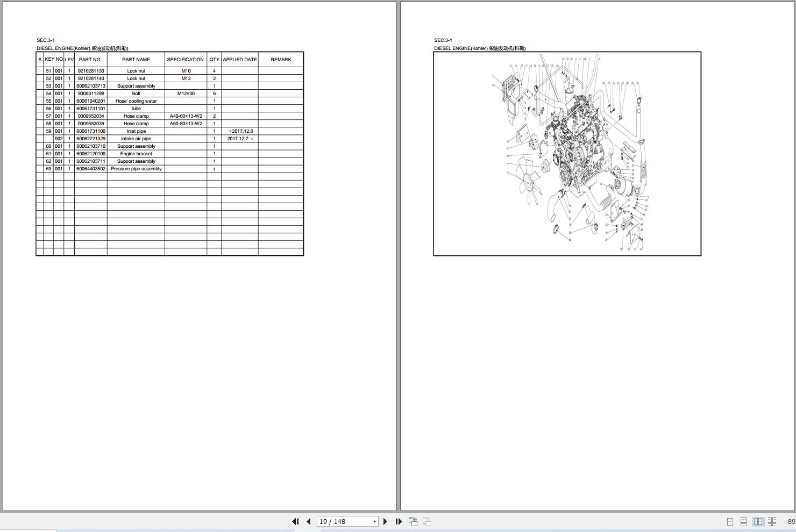
Task: Click the PART NAME column header
Action: (x=136, y=60)
